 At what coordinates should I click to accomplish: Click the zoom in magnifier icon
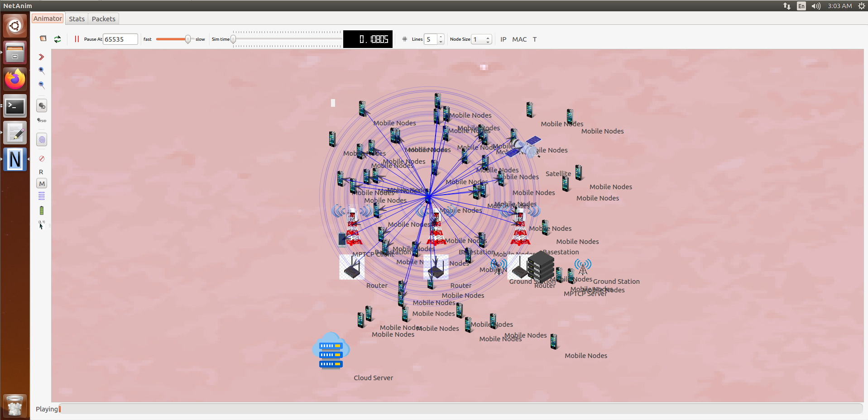(42, 70)
